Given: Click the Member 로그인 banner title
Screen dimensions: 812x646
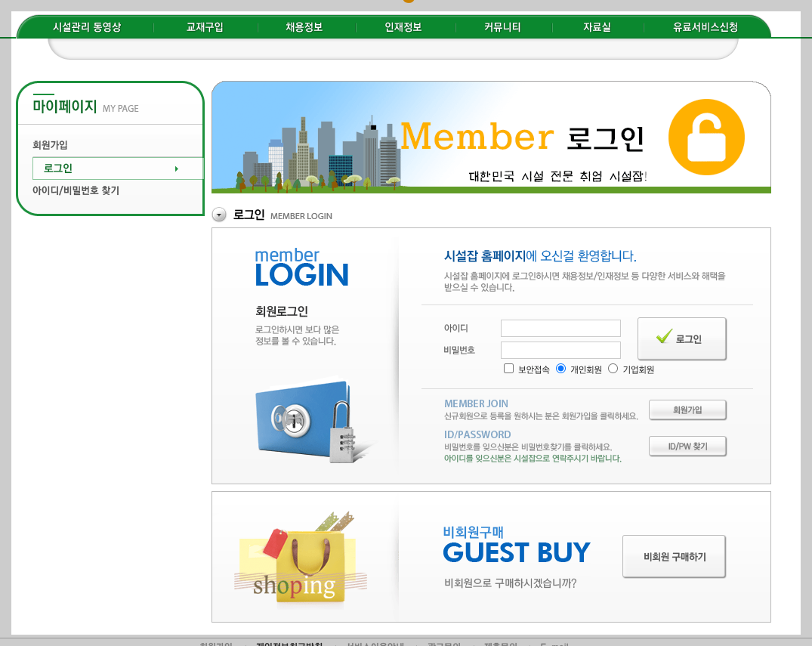Looking at the screenshot, I should tap(522, 138).
